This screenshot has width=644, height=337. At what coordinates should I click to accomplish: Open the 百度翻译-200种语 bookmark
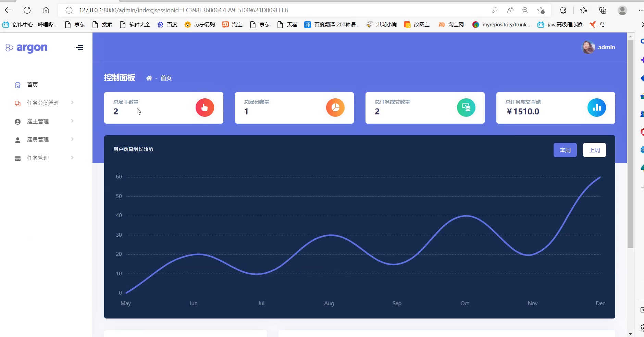pyautogui.click(x=332, y=24)
